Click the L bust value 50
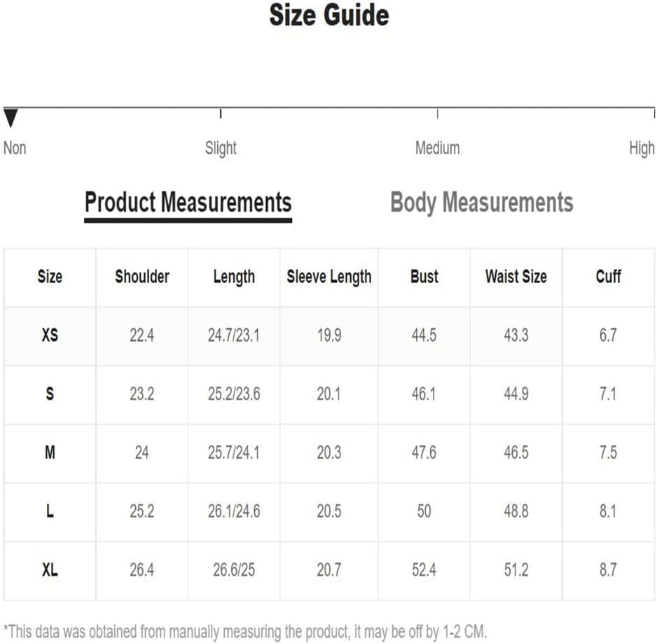657x644 pixels. [424, 511]
